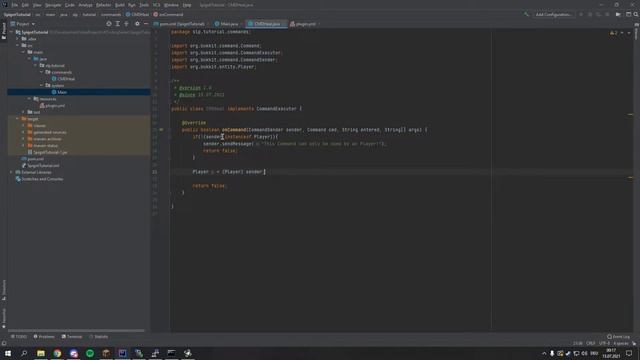The width and height of the screenshot is (640, 360).
Task: Click the onCommand method in navigation bar
Action: (x=169, y=14)
